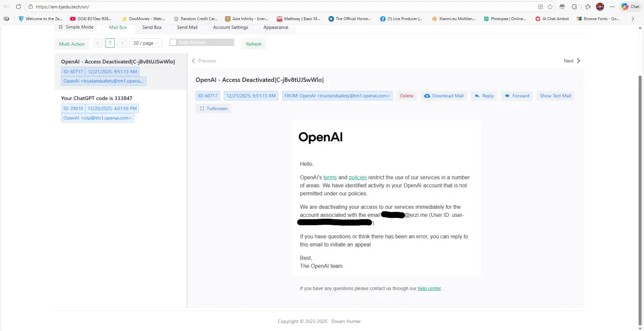Screen dimensions: 644x331
Task: Go to Next email
Action: pyautogui.click(x=572, y=61)
